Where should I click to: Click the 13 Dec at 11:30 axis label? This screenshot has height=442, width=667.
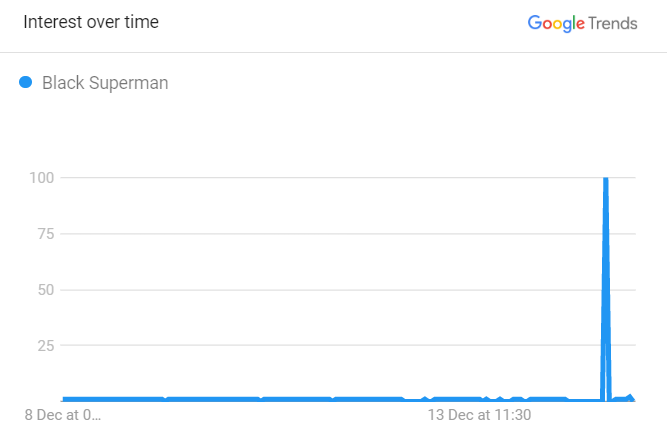point(479,415)
